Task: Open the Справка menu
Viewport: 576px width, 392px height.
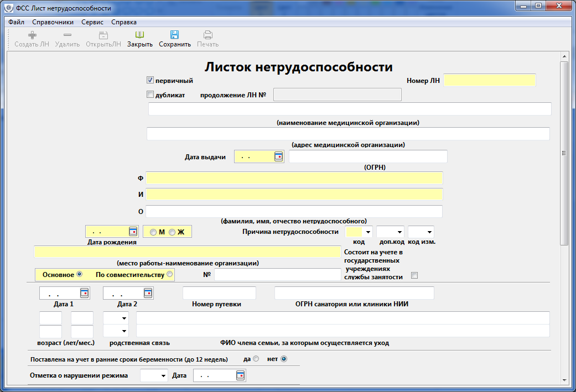Action: (x=124, y=22)
